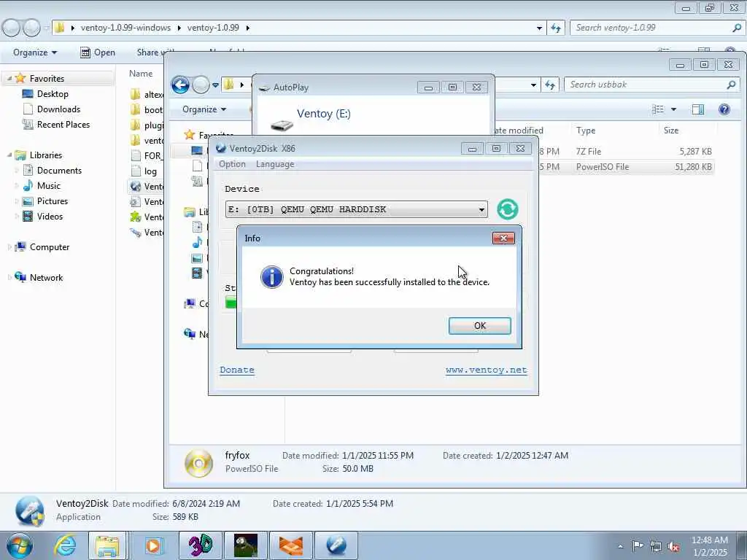This screenshot has height=560, width=747.
Task: Change view icon in usbbak window
Action: [x=658, y=109]
